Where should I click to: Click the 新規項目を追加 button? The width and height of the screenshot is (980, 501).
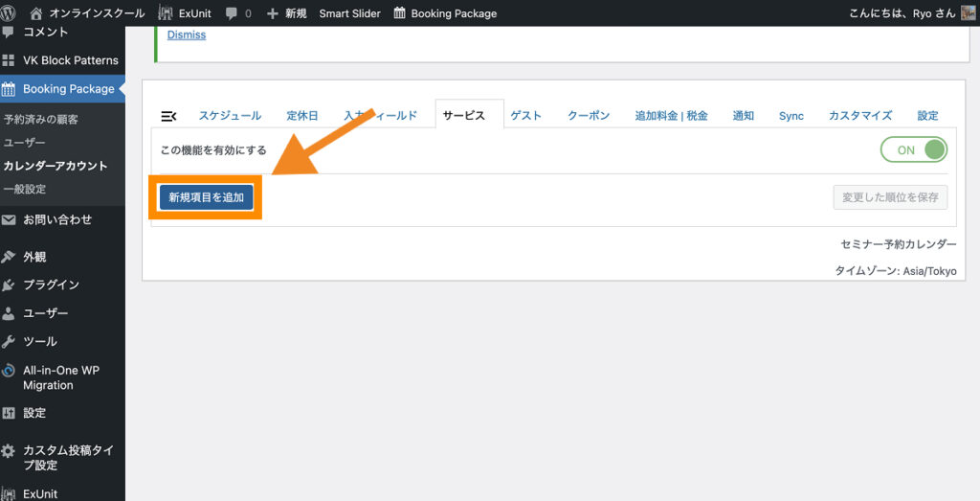point(206,197)
